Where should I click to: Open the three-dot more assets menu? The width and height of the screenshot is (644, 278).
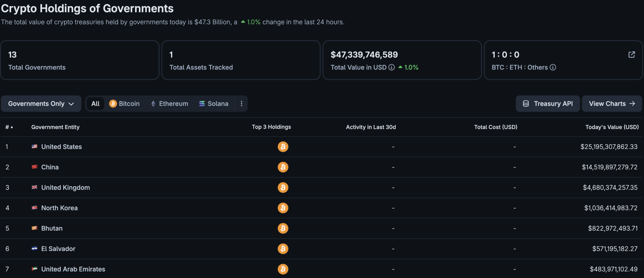pyautogui.click(x=242, y=103)
